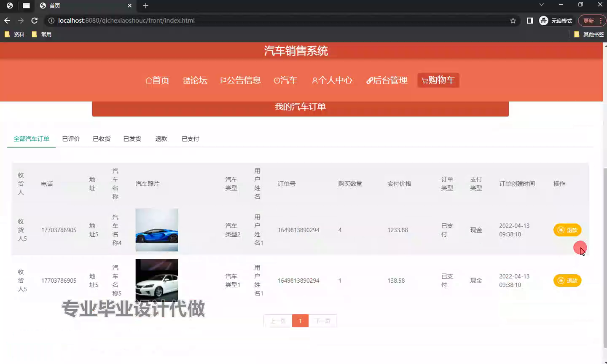The height and width of the screenshot is (364, 607).
Task: Switch to the 已评价 tab
Action: coord(71,139)
